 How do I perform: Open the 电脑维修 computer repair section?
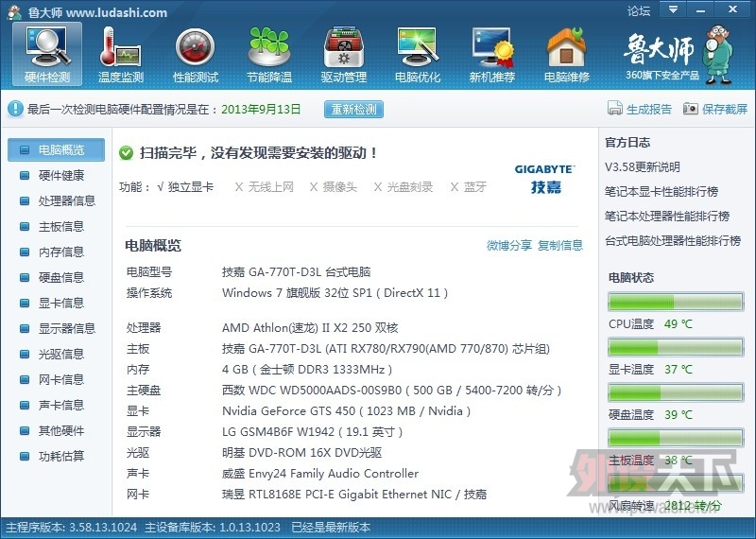(566, 55)
